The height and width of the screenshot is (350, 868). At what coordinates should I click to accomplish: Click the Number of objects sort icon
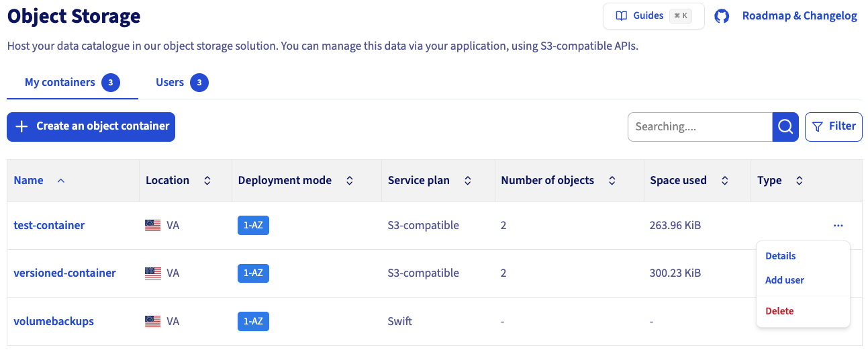(612, 181)
